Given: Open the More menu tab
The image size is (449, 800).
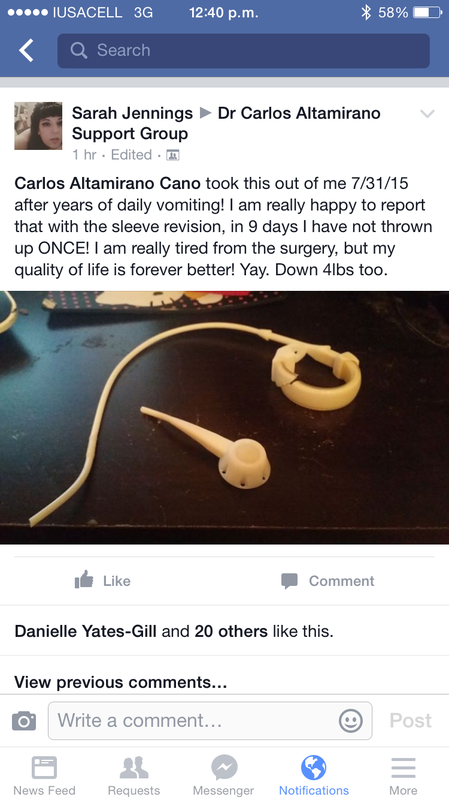Looking at the screenshot, I should (x=403, y=775).
